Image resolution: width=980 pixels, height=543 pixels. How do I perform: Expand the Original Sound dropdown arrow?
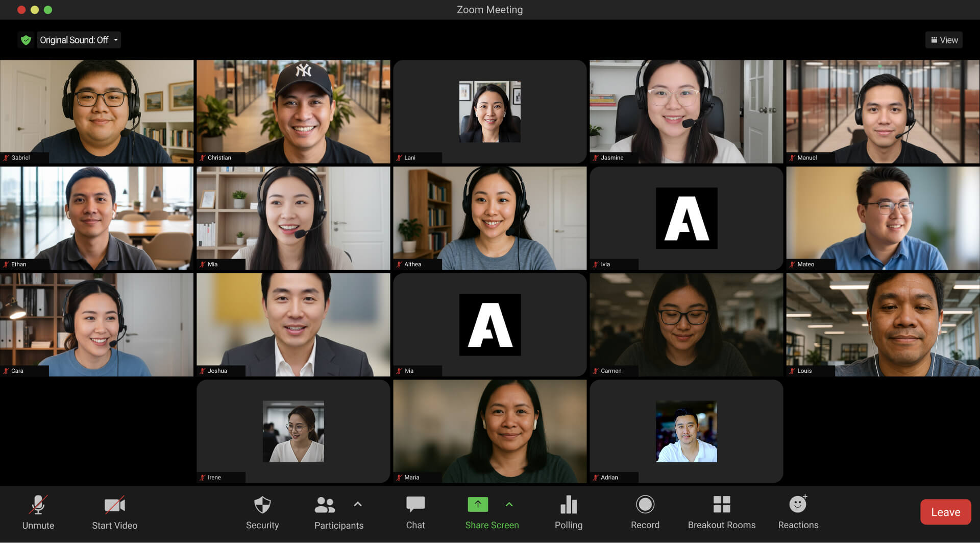[x=115, y=39]
